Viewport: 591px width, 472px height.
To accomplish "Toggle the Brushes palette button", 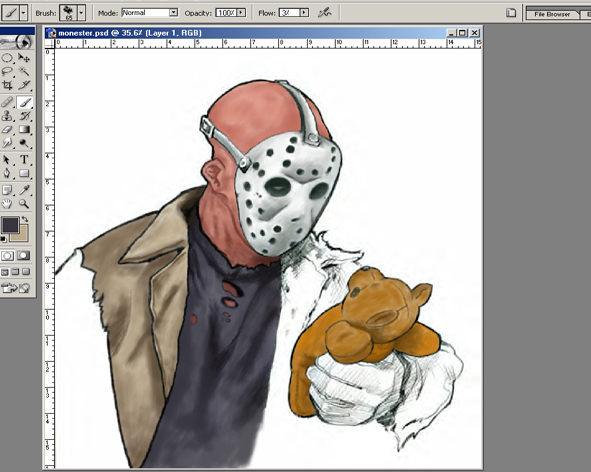I will [x=511, y=13].
